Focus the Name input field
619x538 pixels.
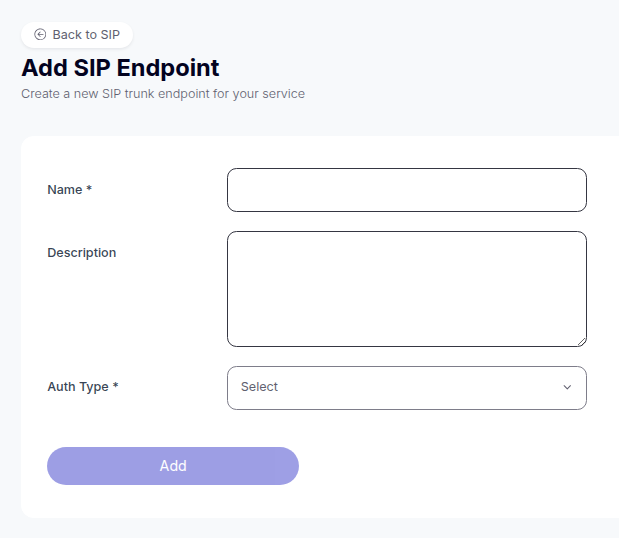406,190
